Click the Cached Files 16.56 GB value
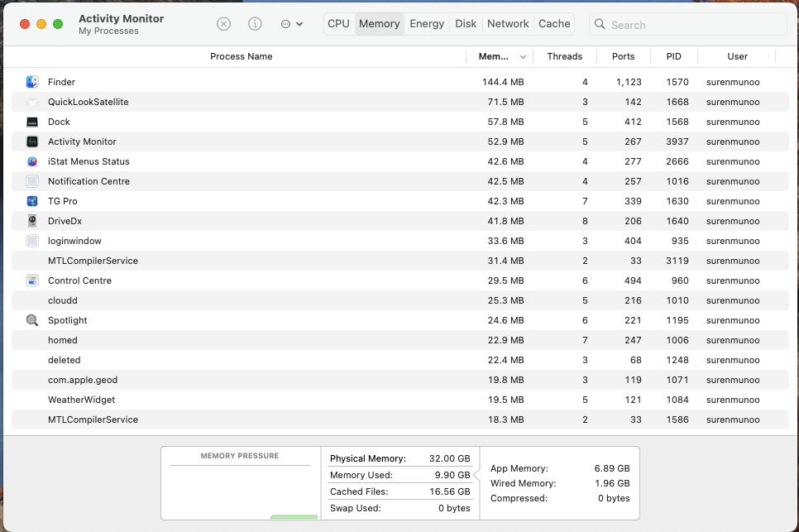Viewport: 799px width, 532px height. 449,491
